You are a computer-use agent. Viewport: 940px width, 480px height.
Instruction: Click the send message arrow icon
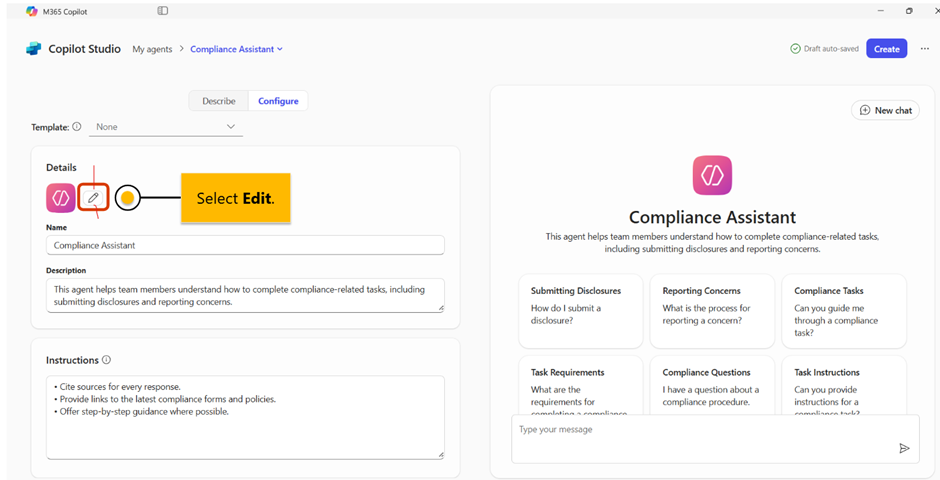click(905, 448)
